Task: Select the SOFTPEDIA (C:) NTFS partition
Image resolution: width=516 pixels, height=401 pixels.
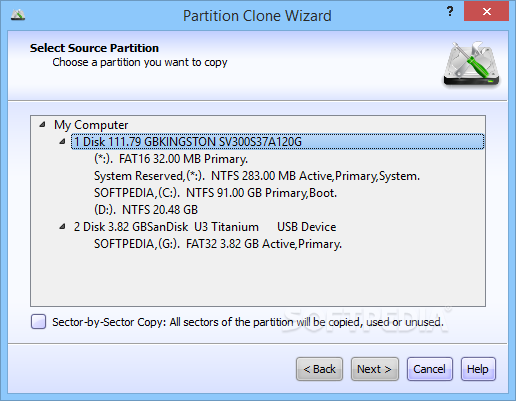Action: 215,193
